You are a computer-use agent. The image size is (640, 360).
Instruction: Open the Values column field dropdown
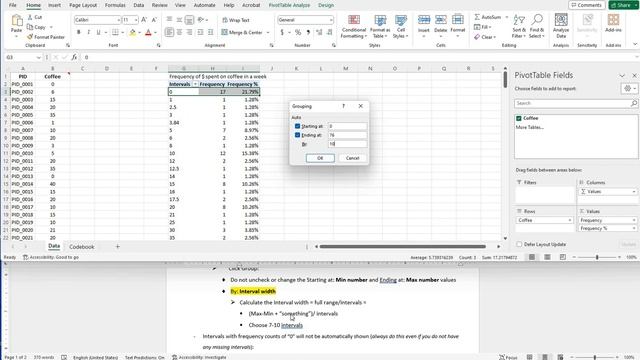coord(633,191)
